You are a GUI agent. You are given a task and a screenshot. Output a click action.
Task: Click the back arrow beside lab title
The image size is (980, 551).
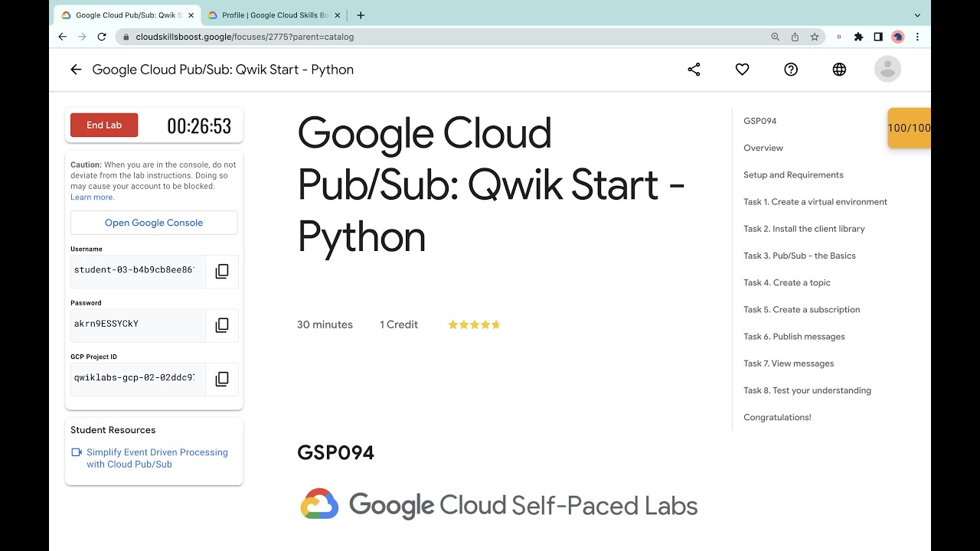pyautogui.click(x=76, y=70)
